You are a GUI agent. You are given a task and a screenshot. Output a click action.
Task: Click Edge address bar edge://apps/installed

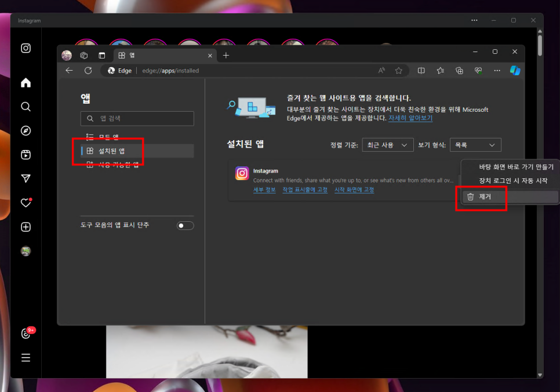tap(170, 71)
